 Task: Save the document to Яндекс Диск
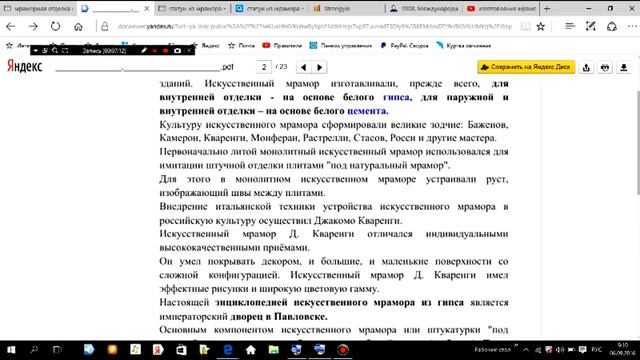pyautogui.click(x=526, y=67)
